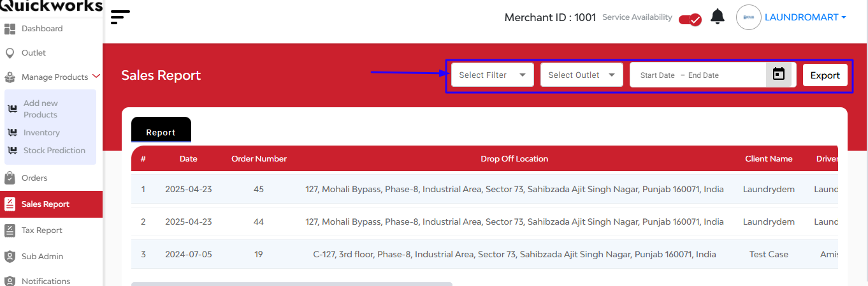Switch to the Report tab
This screenshot has height=286, width=868.
click(161, 132)
